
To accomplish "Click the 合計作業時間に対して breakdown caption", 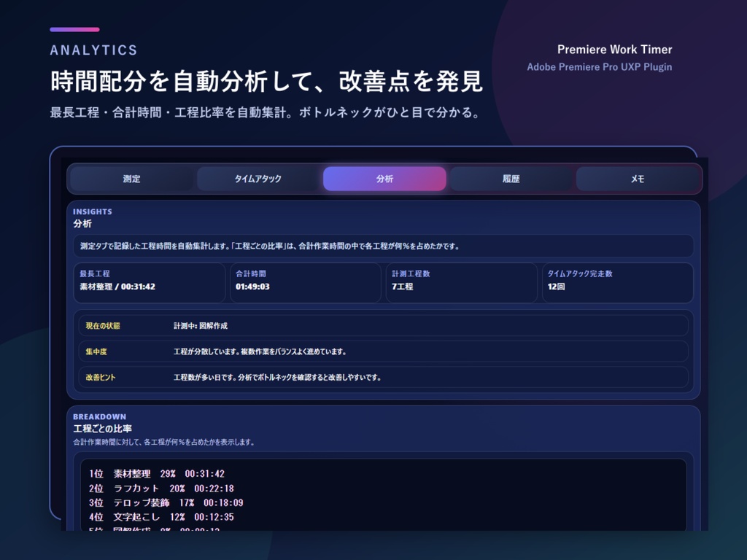I will tap(164, 443).
